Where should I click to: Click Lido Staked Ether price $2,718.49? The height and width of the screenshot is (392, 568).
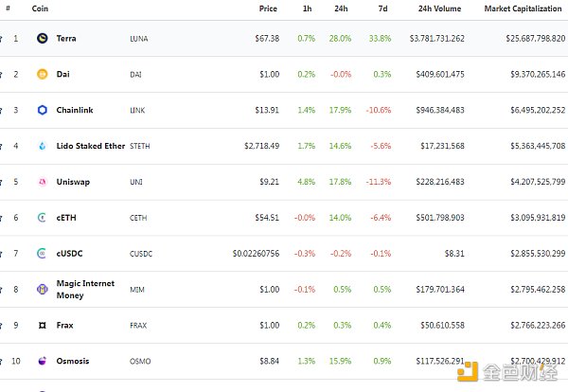pos(262,146)
